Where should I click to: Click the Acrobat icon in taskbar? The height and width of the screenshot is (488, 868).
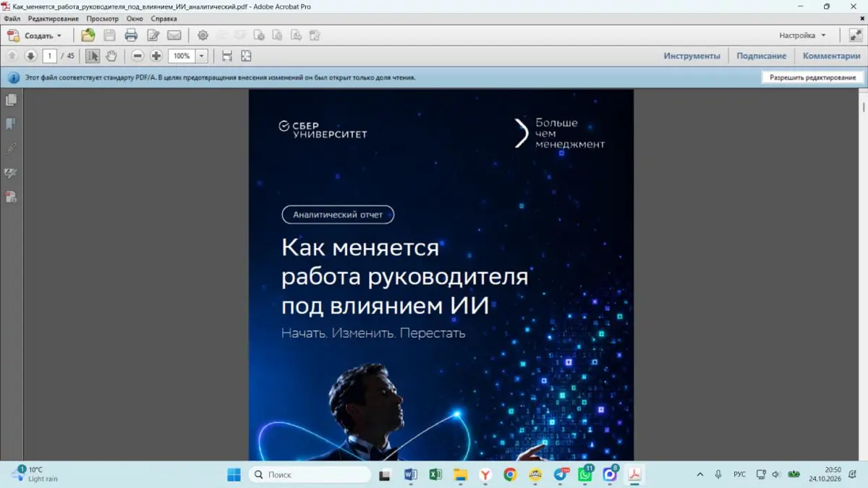[x=634, y=474]
